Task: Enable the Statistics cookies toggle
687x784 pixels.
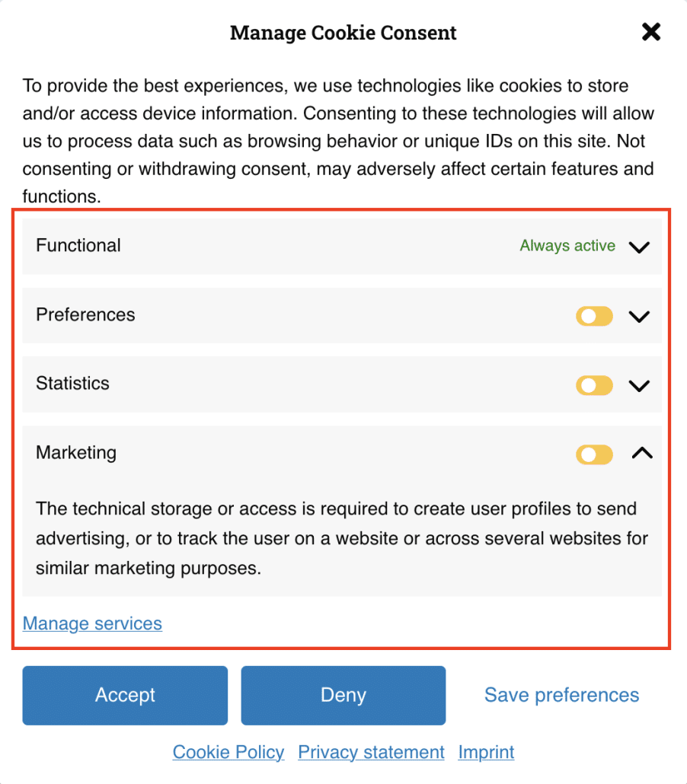Action: (x=594, y=385)
